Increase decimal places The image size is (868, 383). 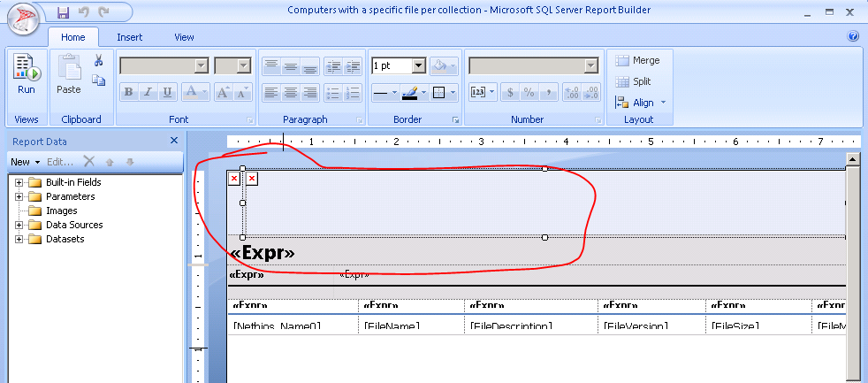pos(572,93)
